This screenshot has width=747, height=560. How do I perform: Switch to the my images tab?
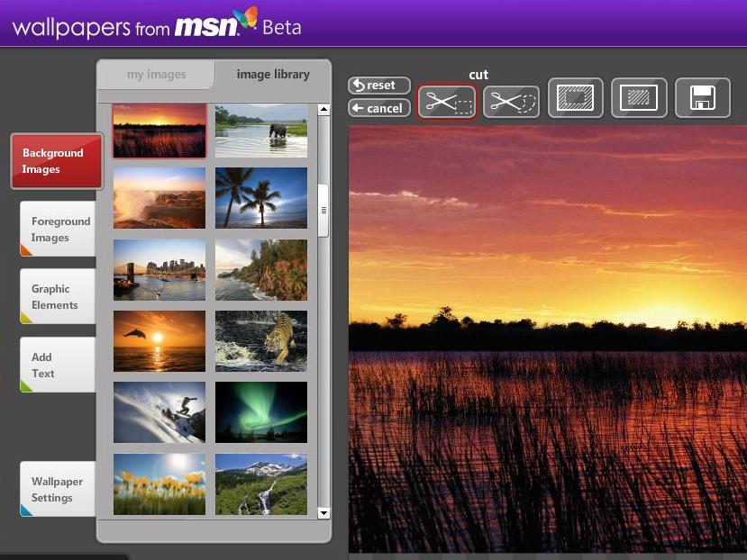pos(156,75)
